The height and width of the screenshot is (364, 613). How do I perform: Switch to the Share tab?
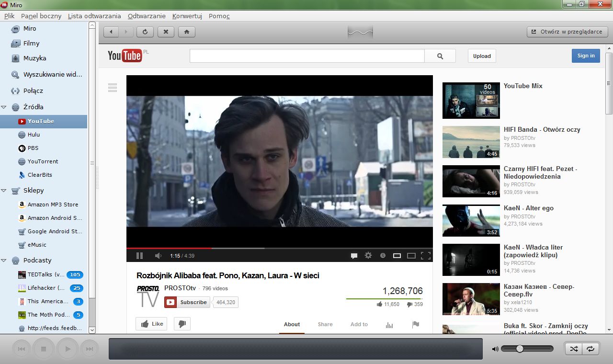(325, 324)
